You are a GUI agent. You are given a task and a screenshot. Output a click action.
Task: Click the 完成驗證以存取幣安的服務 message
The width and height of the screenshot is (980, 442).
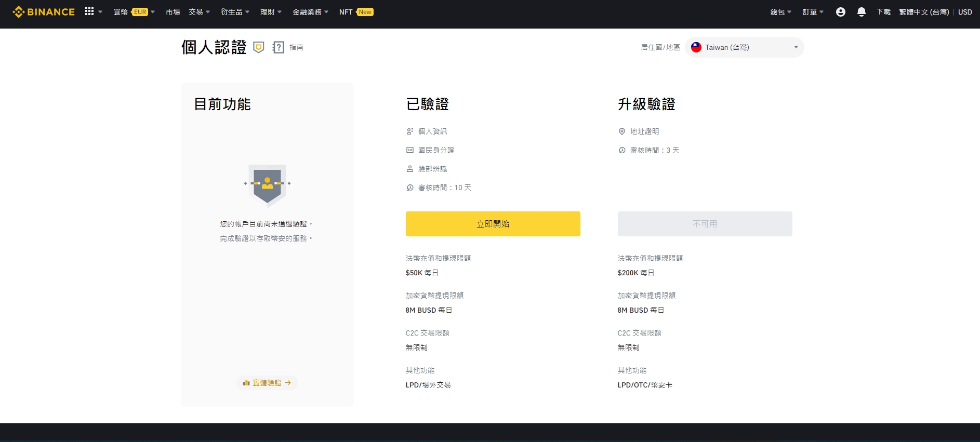click(266, 238)
